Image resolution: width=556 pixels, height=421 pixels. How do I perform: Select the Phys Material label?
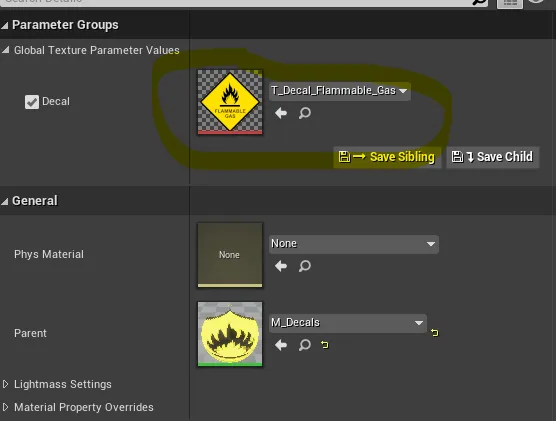[x=49, y=254]
